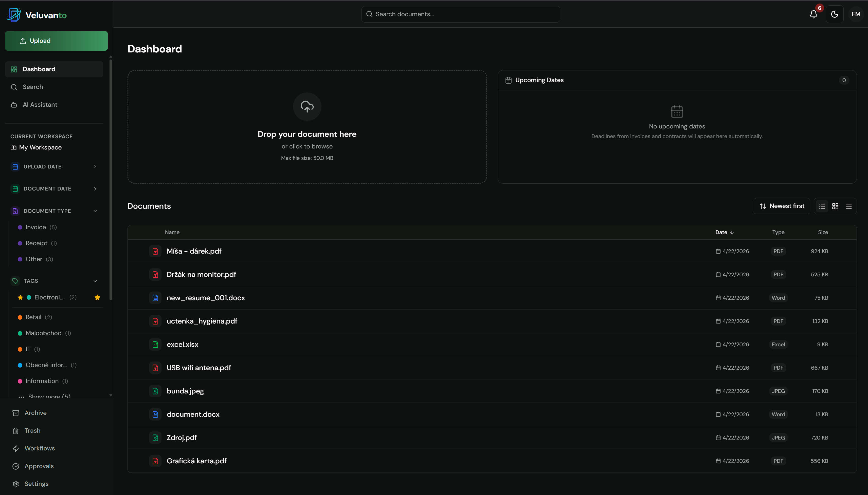
Task: Open the AI Assistant page
Action: point(40,105)
